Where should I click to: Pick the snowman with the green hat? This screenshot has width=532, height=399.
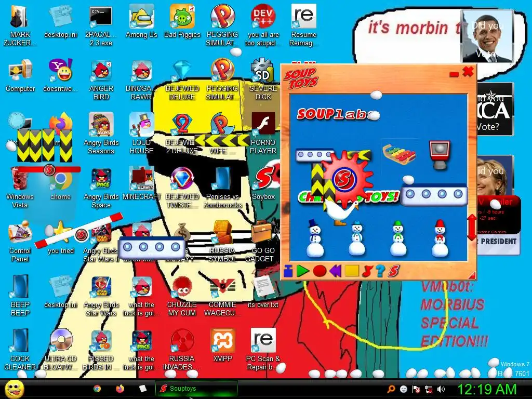(x=398, y=238)
